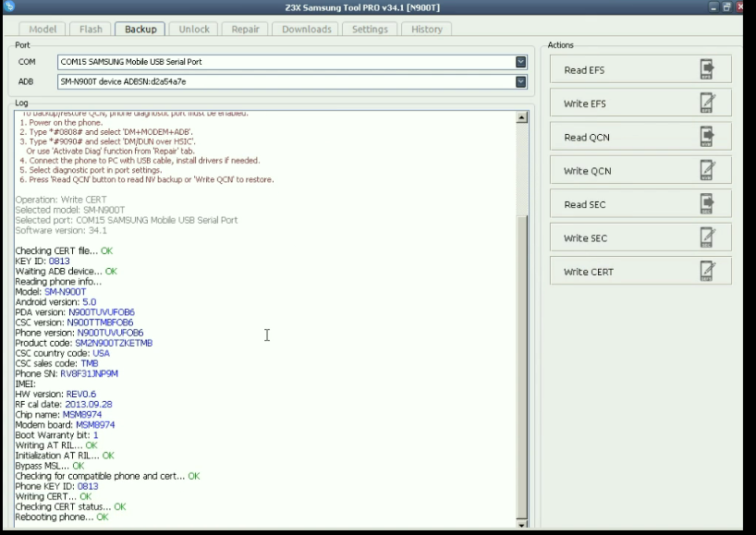Open the Unlock tab
Image resolution: width=756 pixels, height=535 pixels.
pyautogui.click(x=194, y=29)
